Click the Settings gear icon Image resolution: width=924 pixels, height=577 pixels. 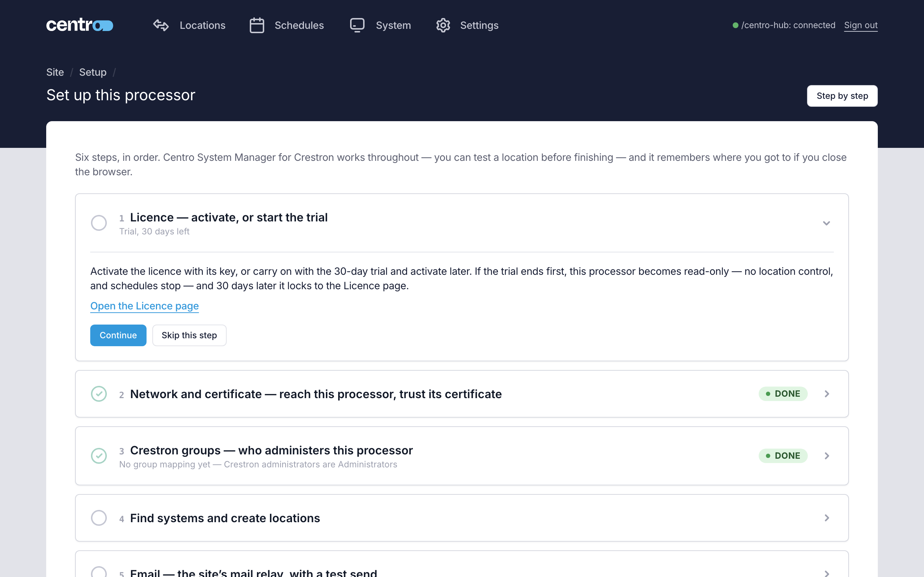point(443,25)
